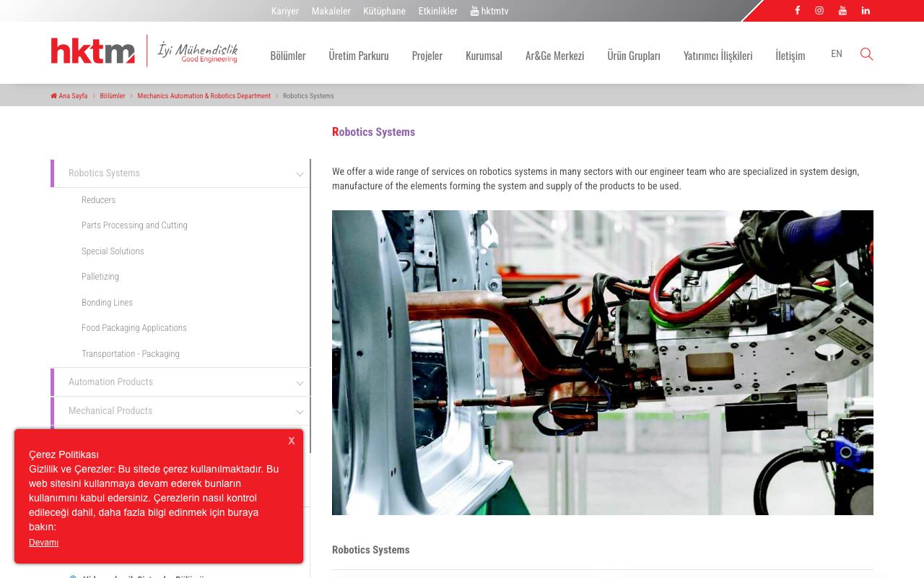Switch language to EN

(x=837, y=53)
